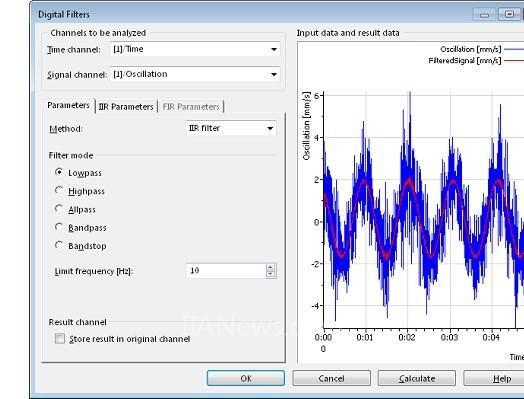Run the Calculate button
Image resolution: width=524 pixels, height=399 pixels.
[x=417, y=378]
